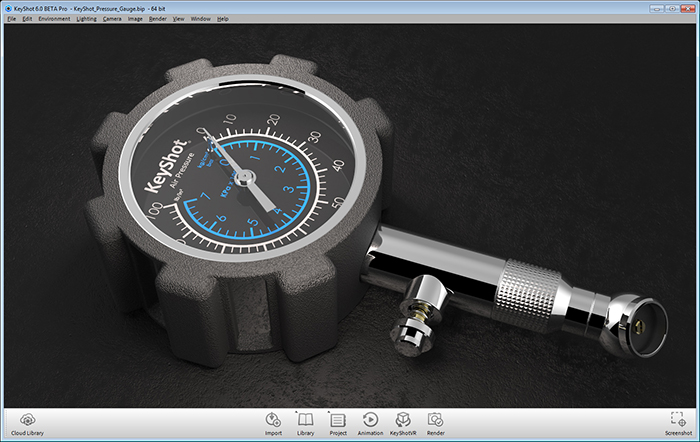This screenshot has width=700, height=442.
Task: Take a Screenshot of the viewport
Action: 679,422
